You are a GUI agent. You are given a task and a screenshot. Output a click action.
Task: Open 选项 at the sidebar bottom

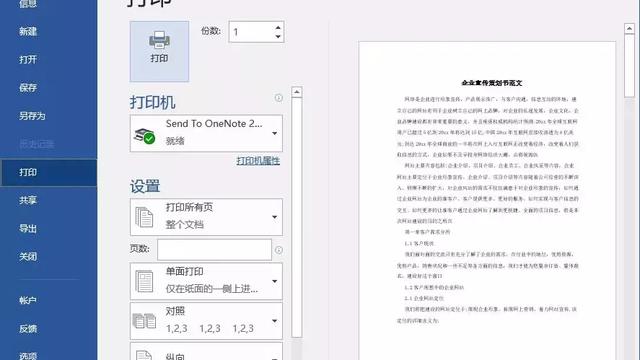(x=28, y=355)
